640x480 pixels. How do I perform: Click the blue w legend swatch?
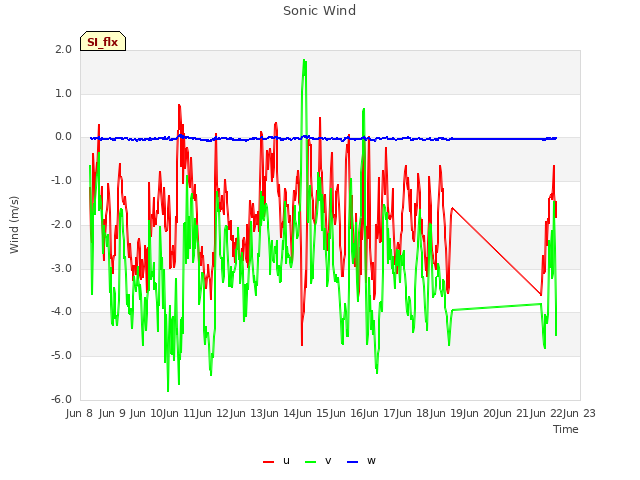(353, 462)
